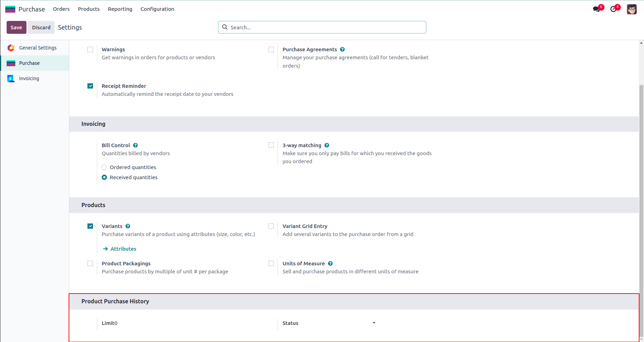Select Ordered quantities radio button
This screenshot has height=342, width=644.
pos(104,167)
